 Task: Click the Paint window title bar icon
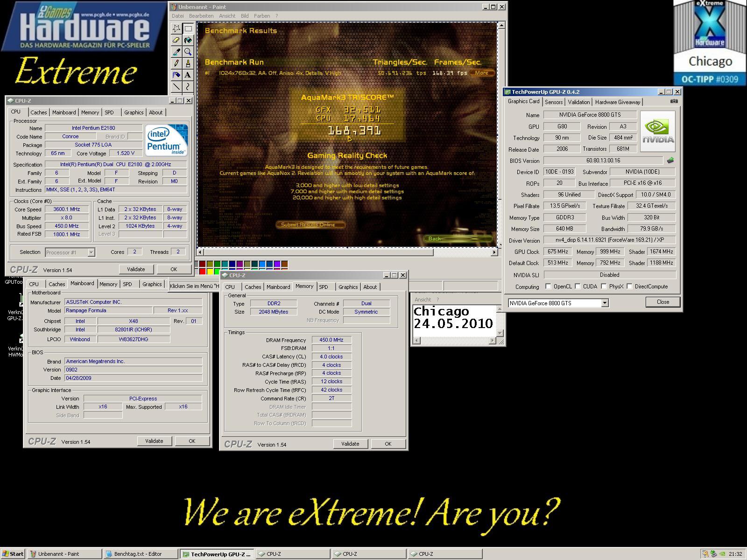pos(174,7)
